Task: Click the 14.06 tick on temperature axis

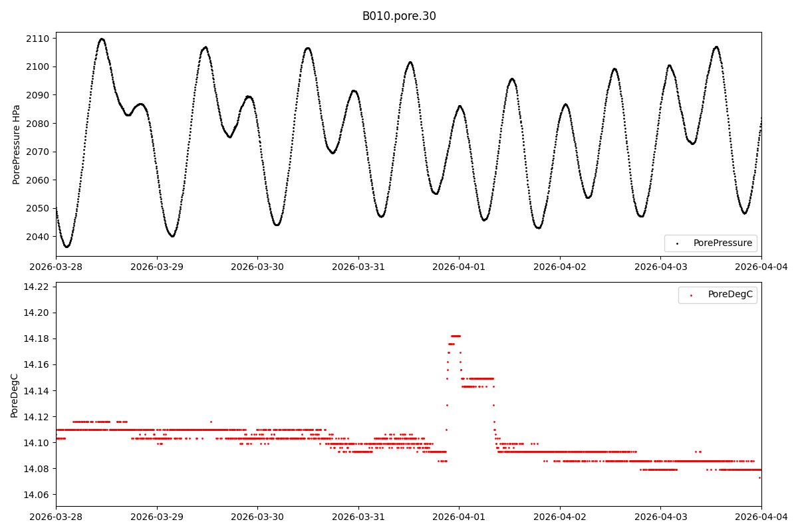Action: pyautogui.click(x=35, y=495)
